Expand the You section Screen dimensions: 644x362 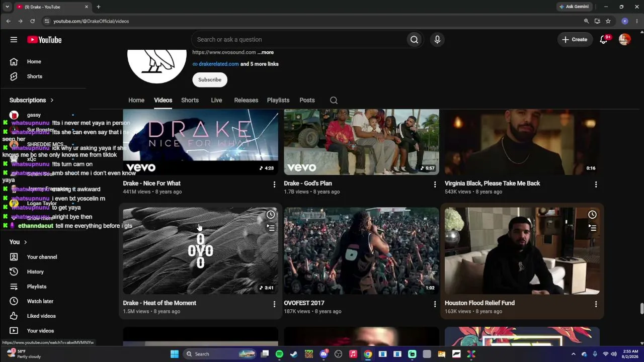(x=18, y=242)
